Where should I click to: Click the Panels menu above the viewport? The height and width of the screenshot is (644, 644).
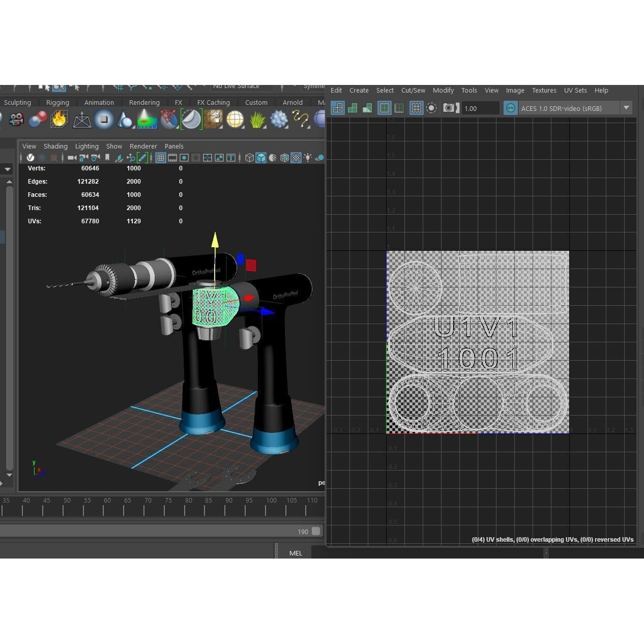click(174, 146)
